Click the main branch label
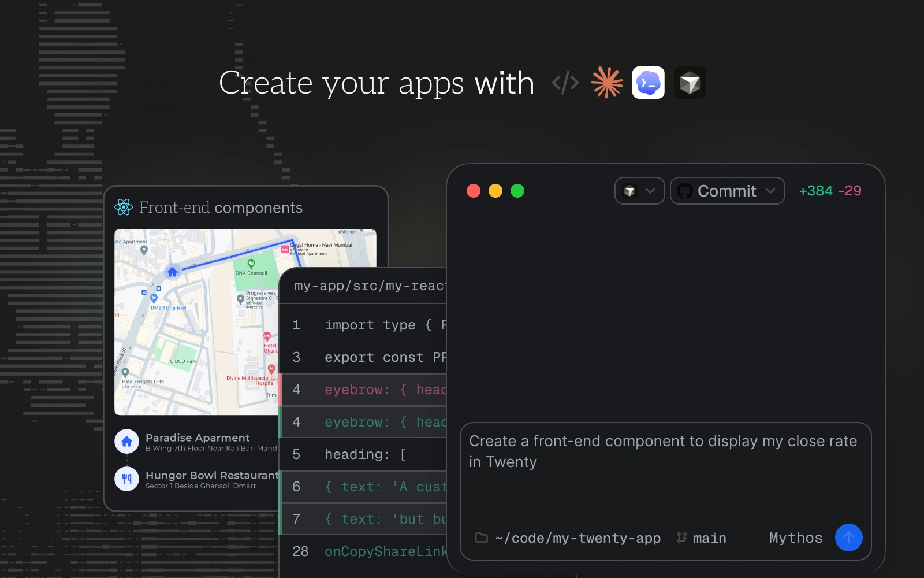The height and width of the screenshot is (578, 924). 709,538
